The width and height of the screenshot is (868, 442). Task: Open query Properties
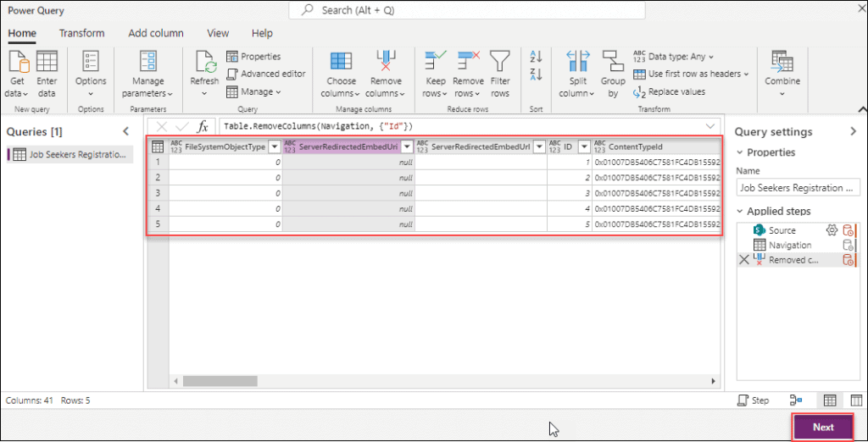pos(253,57)
